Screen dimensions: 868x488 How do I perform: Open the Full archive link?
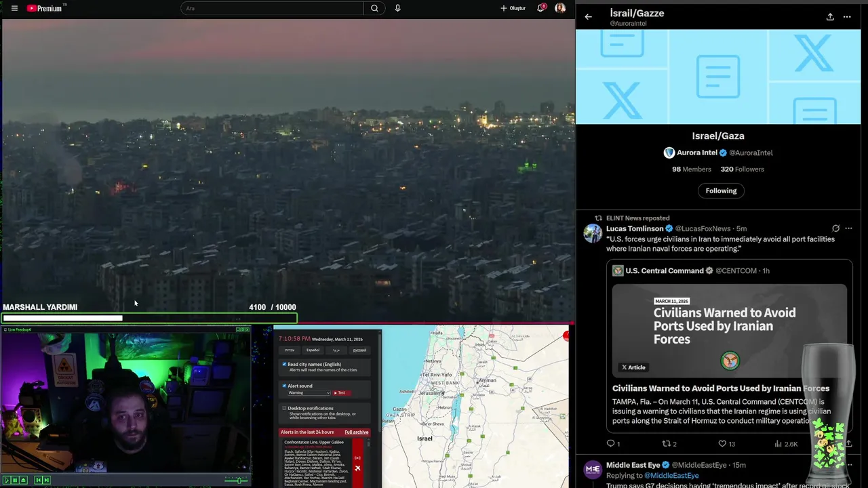(357, 432)
